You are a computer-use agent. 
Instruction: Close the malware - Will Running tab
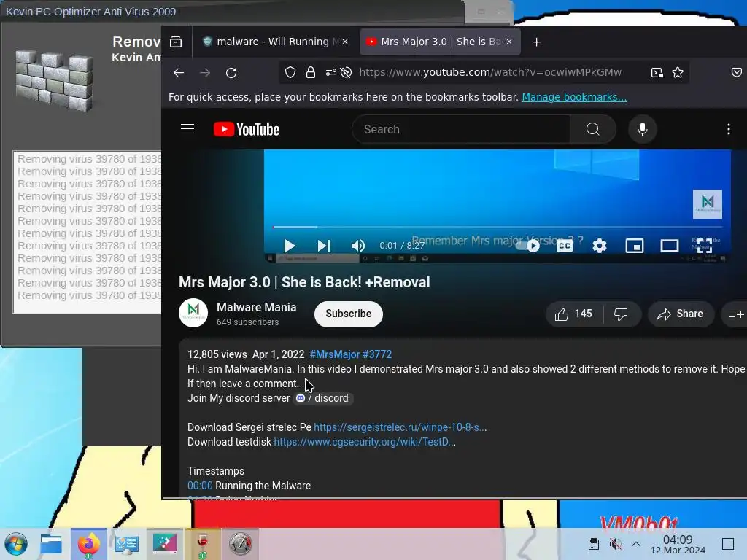coord(345,42)
